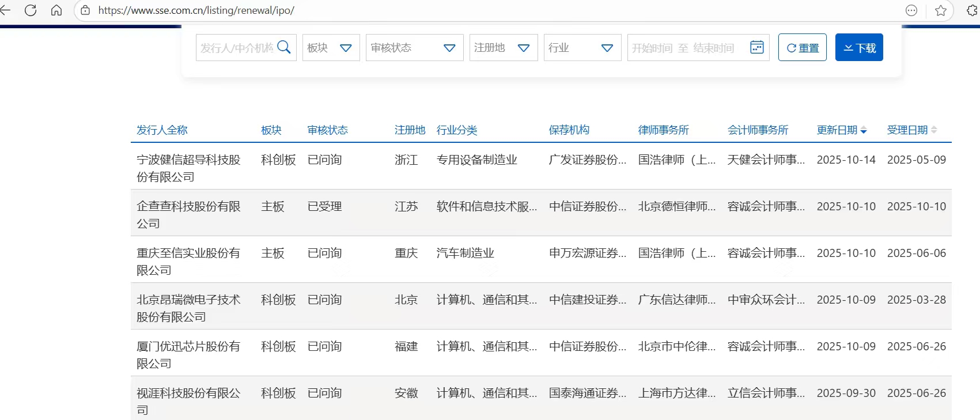
Task: Click the 重置 reset button
Action: tap(803, 47)
